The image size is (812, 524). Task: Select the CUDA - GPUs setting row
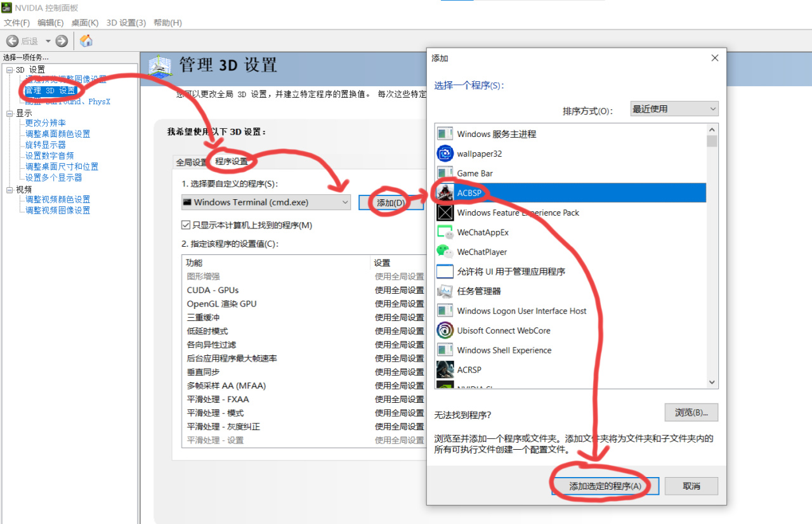(304, 290)
